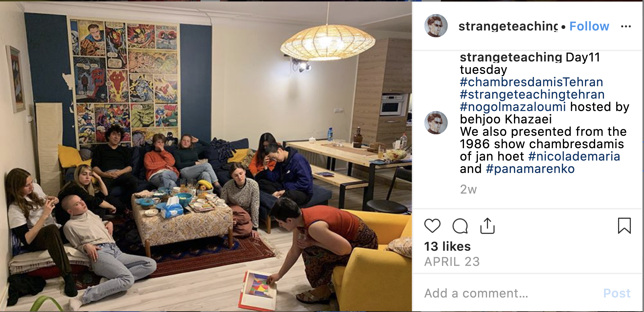Share the post using share icon

point(487,226)
